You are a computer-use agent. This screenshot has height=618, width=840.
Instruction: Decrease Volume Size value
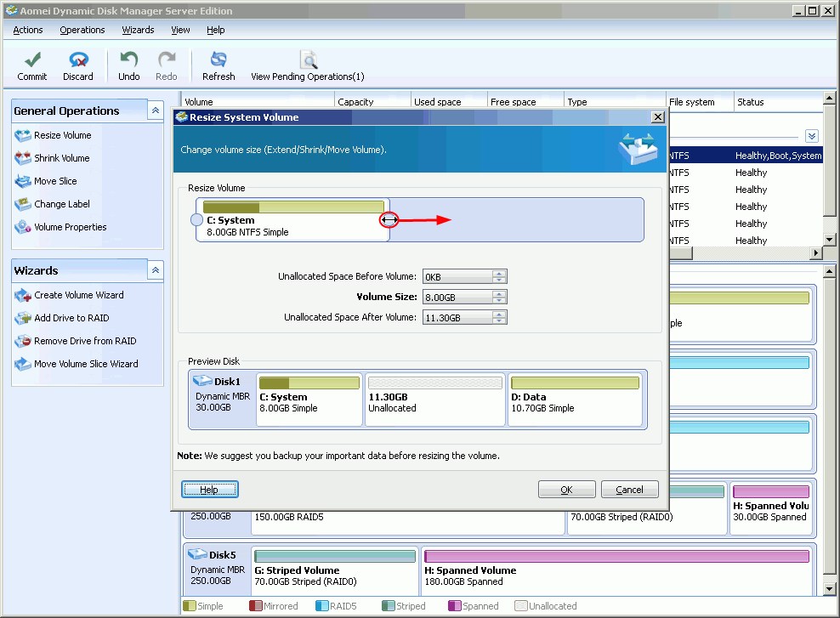pos(499,300)
